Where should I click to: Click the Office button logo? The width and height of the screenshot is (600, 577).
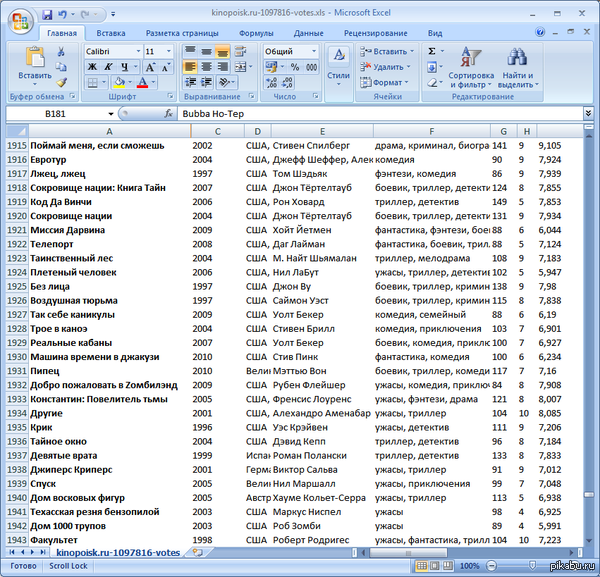click(x=17, y=17)
